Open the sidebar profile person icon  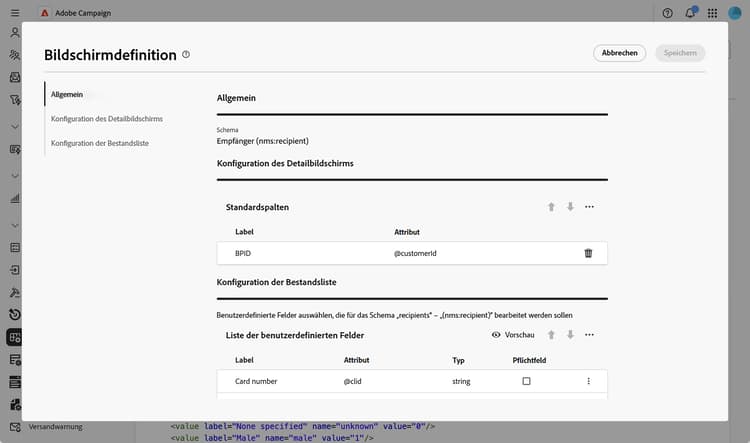point(15,33)
